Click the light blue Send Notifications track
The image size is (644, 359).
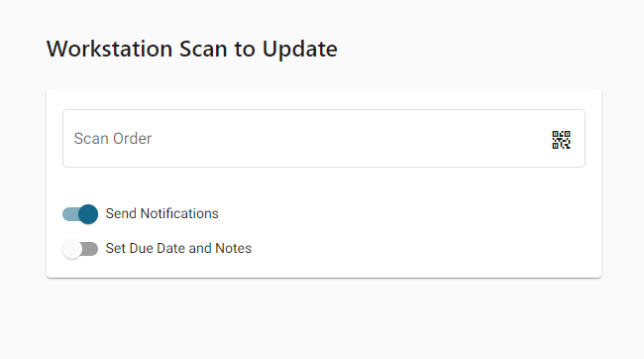(70, 214)
